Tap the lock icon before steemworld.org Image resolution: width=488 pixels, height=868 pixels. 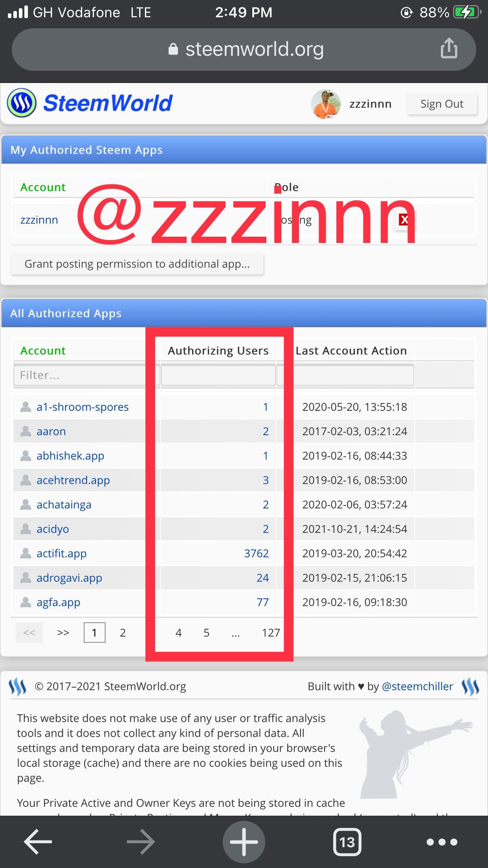click(173, 49)
